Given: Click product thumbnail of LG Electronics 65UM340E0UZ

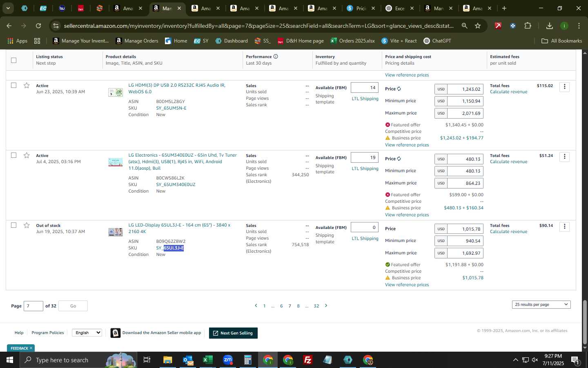Looking at the screenshot, I should click(x=115, y=162).
